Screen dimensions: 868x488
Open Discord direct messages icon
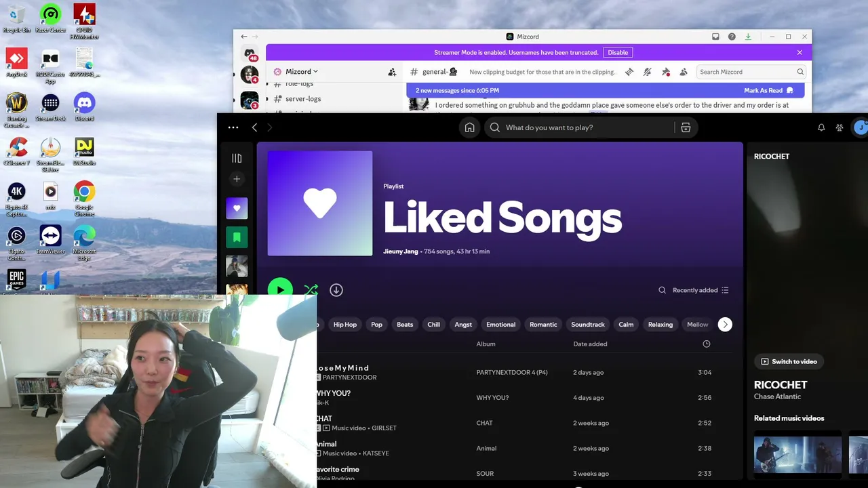(x=250, y=54)
